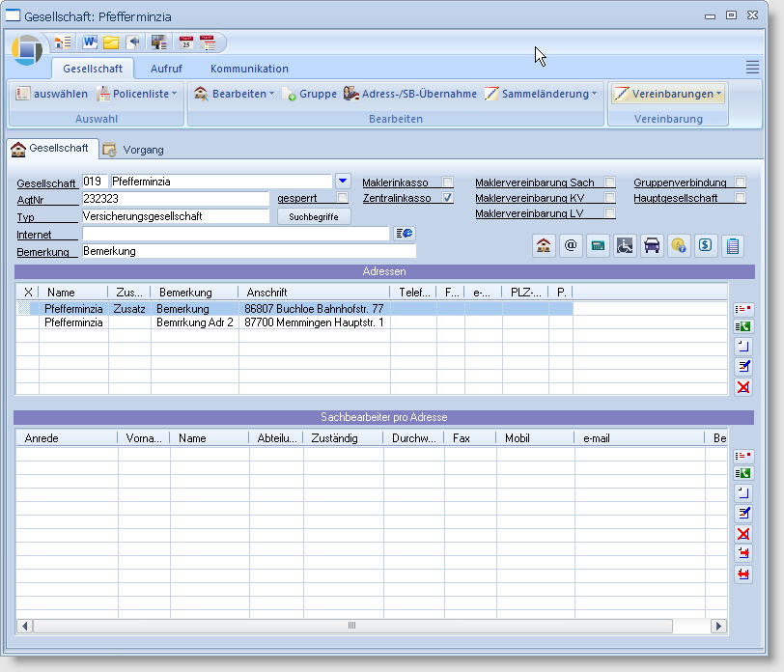This screenshot has width=784, height=672.
Task: Expand the Gesellschaft name dropdown arrow
Action: coord(343,181)
